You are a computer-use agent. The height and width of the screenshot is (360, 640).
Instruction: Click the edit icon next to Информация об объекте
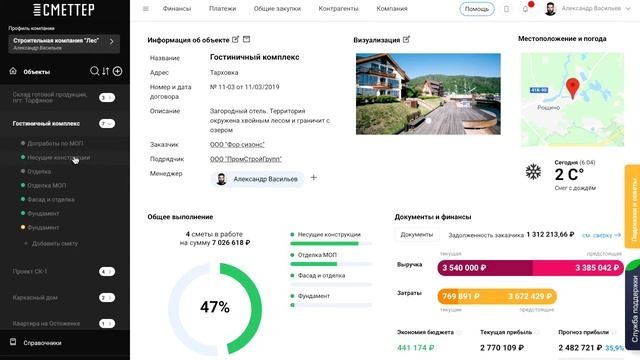236,40
